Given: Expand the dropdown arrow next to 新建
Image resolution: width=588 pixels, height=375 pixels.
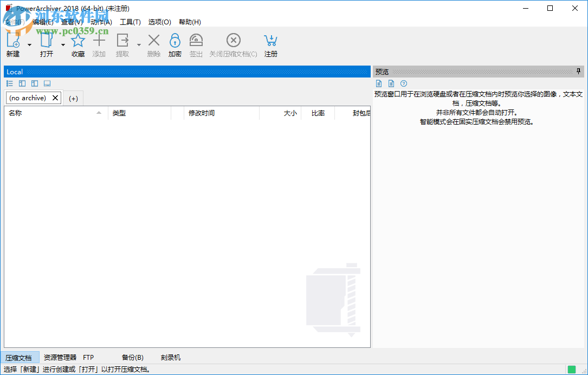Looking at the screenshot, I should tap(29, 44).
